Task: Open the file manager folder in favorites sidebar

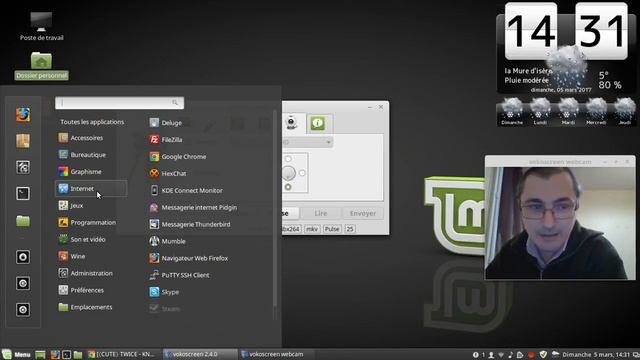Action: click(23, 221)
